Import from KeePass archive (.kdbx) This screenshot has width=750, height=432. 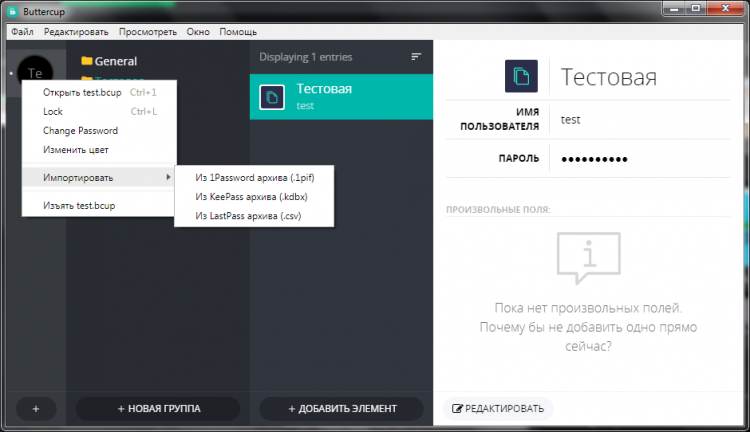[x=254, y=197]
